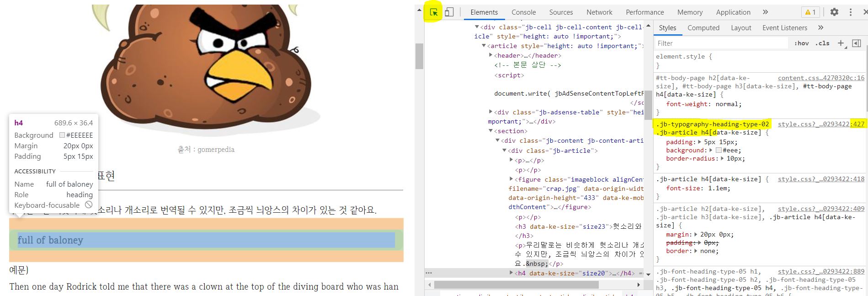Image resolution: width=868 pixels, height=296 pixels.
Task: Select the Event Listeners sidebar tab
Action: pyautogui.click(x=784, y=28)
